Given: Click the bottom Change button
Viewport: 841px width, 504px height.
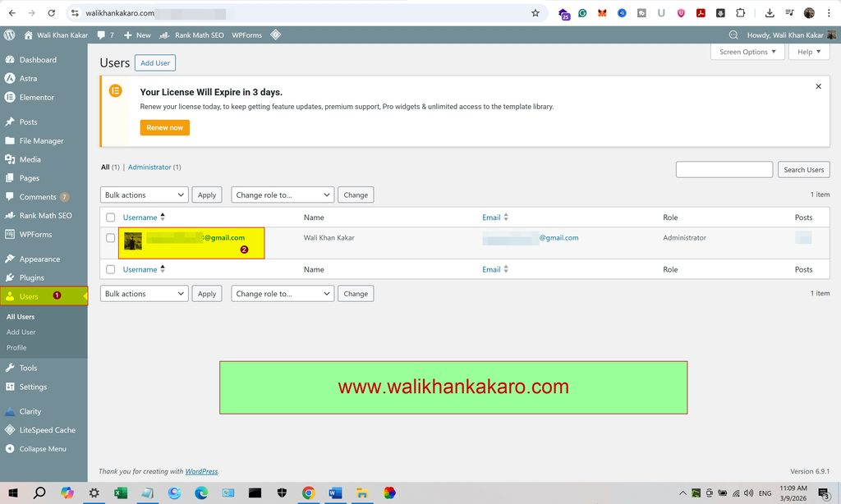Looking at the screenshot, I should coord(356,293).
